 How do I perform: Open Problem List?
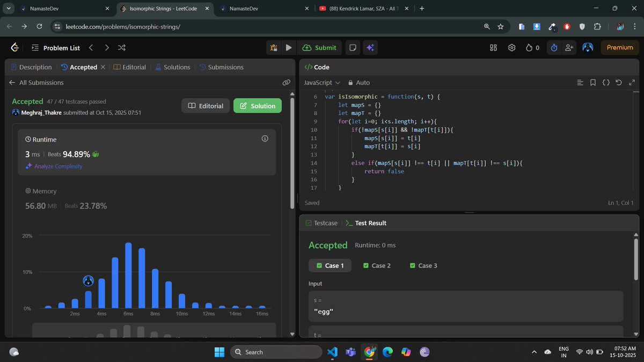[x=56, y=48]
